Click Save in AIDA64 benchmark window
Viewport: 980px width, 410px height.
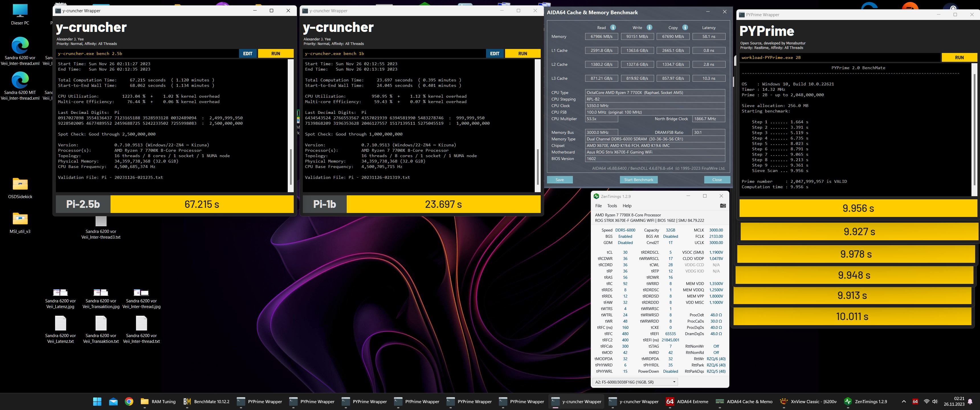click(560, 180)
